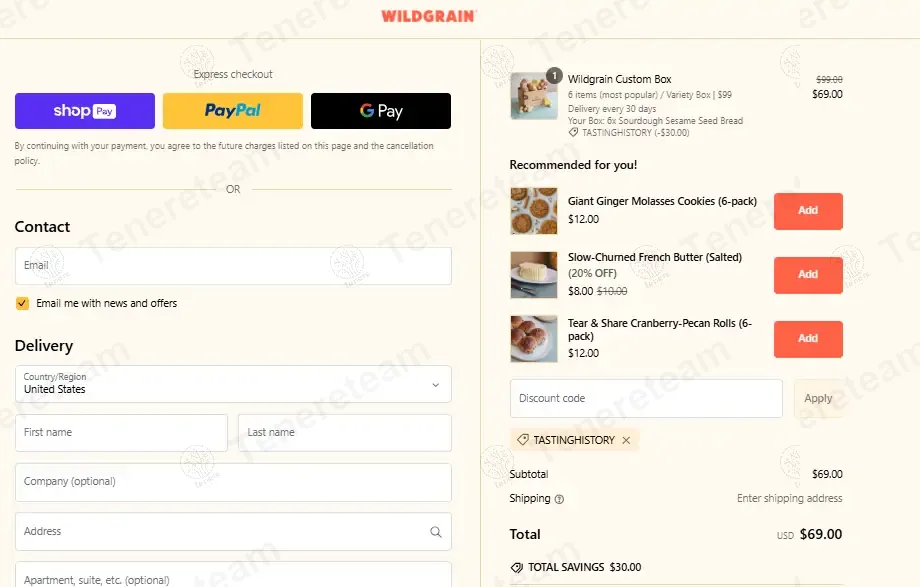
Task: Click into the Email field
Action: pyautogui.click(x=234, y=266)
